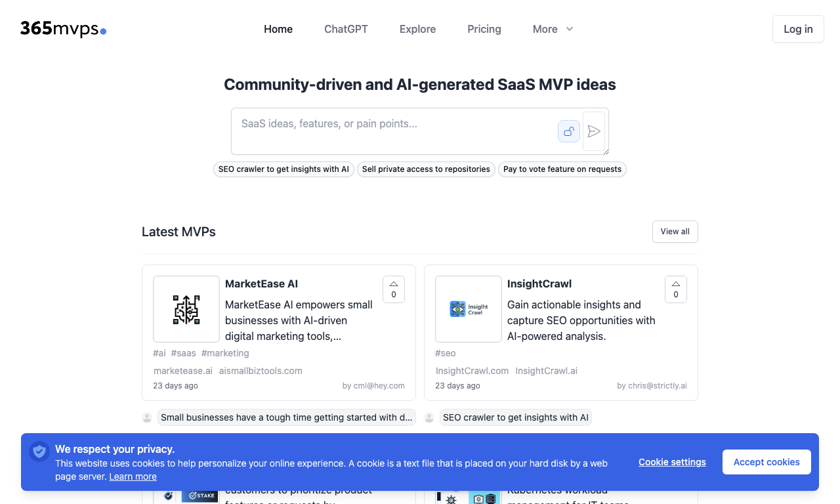Click InsightCrawl.ai domain text
Screen dimensions: 840x504
click(547, 371)
